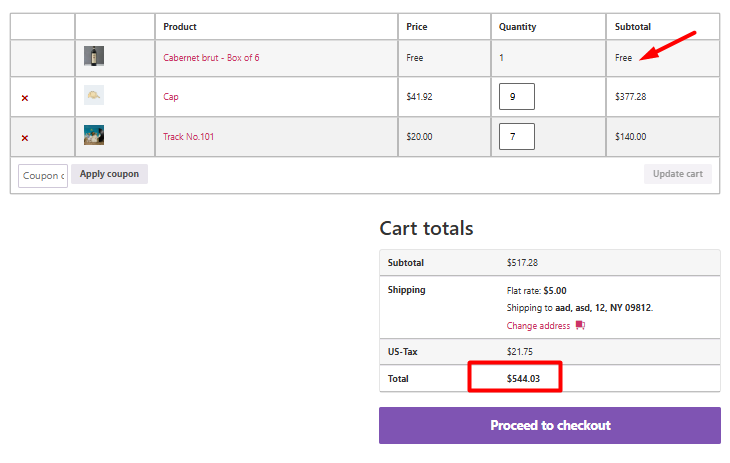Focus the Cap quantity field
Viewport: 730px width, 463px height.
(x=517, y=96)
